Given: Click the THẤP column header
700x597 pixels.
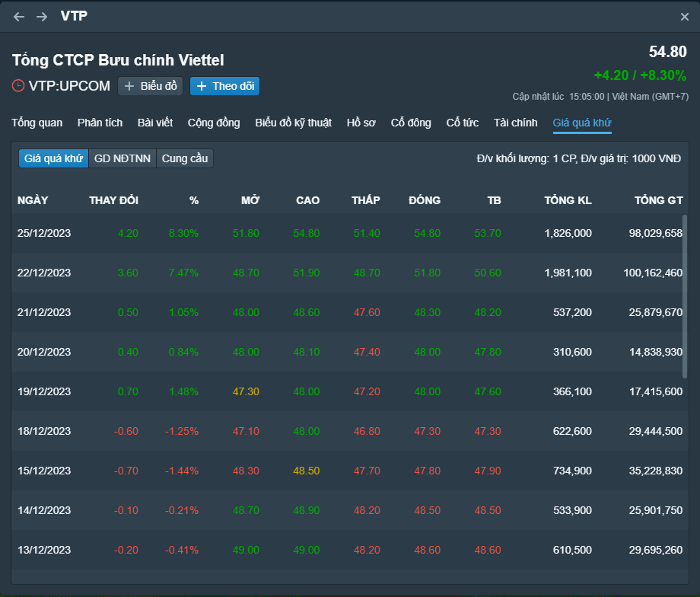Looking at the screenshot, I should coord(366,200).
